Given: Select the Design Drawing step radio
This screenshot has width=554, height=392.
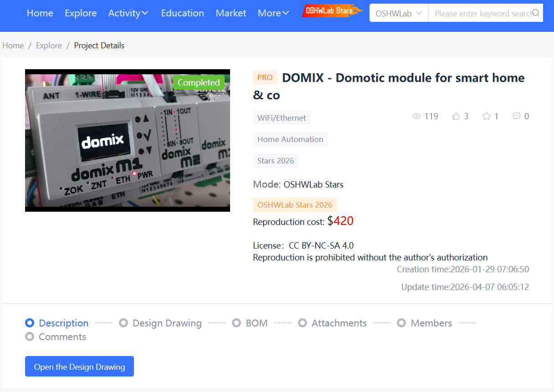Looking at the screenshot, I should pos(123,323).
